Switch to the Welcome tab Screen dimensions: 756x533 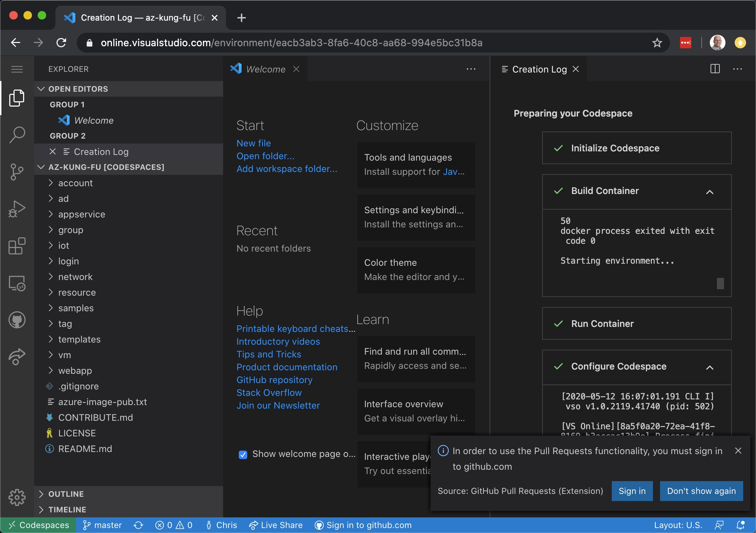(266, 69)
